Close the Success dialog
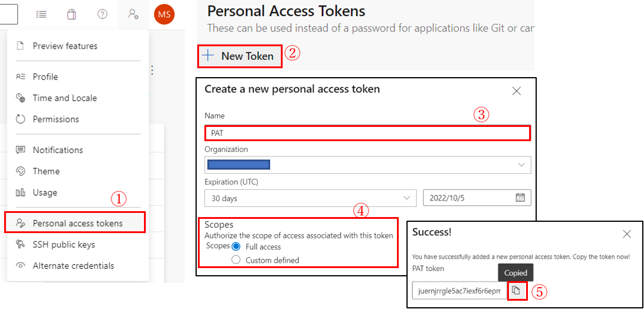The height and width of the screenshot is (309, 644). pos(627,234)
